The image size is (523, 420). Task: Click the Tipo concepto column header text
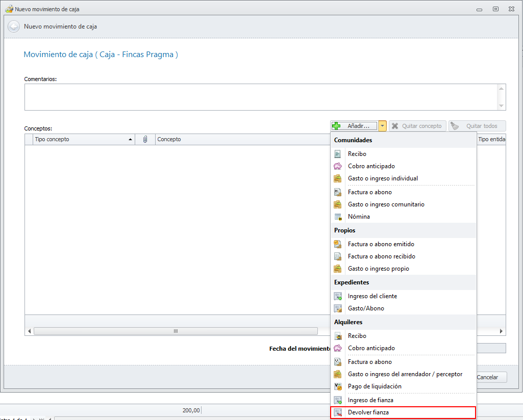pyautogui.click(x=52, y=139)
